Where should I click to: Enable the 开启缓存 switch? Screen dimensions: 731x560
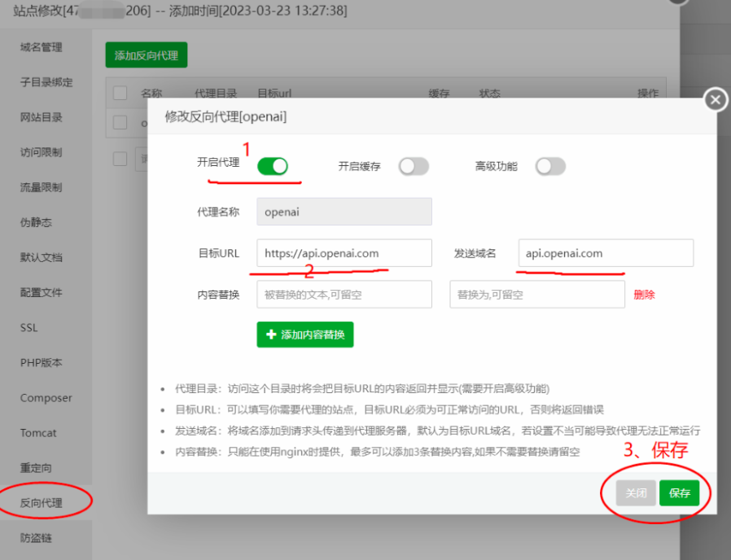click(x=414, y=165)
